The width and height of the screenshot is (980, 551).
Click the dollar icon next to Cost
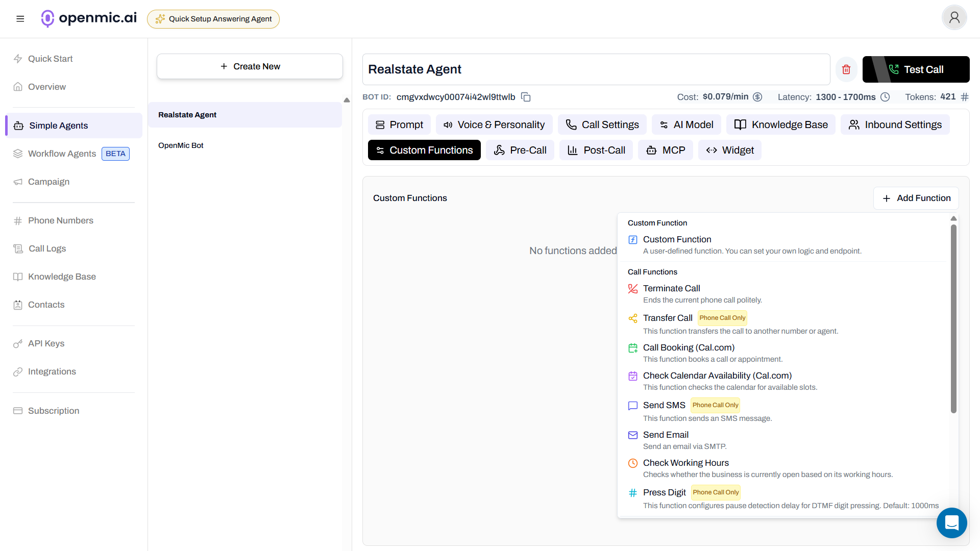[757, 97]
